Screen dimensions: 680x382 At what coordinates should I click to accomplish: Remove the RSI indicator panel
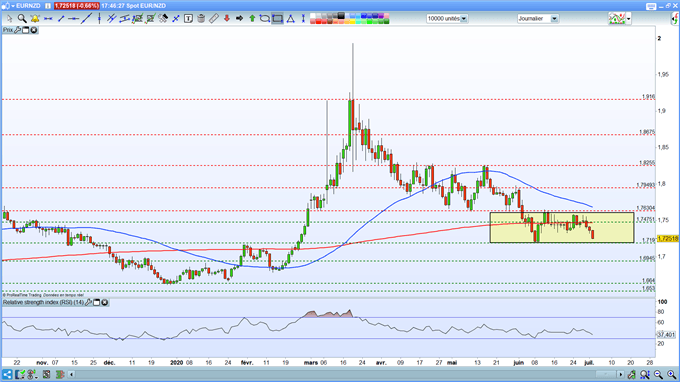(105, 302)
